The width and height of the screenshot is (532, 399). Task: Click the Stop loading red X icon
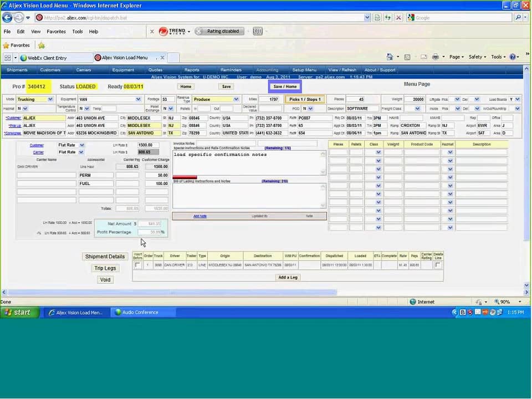point(398,18)
